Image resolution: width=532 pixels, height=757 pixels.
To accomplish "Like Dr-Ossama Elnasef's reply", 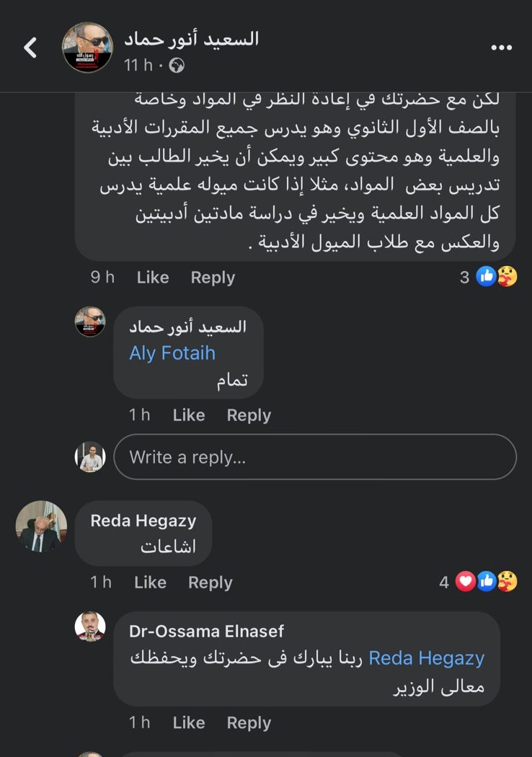I will [189, 723].
